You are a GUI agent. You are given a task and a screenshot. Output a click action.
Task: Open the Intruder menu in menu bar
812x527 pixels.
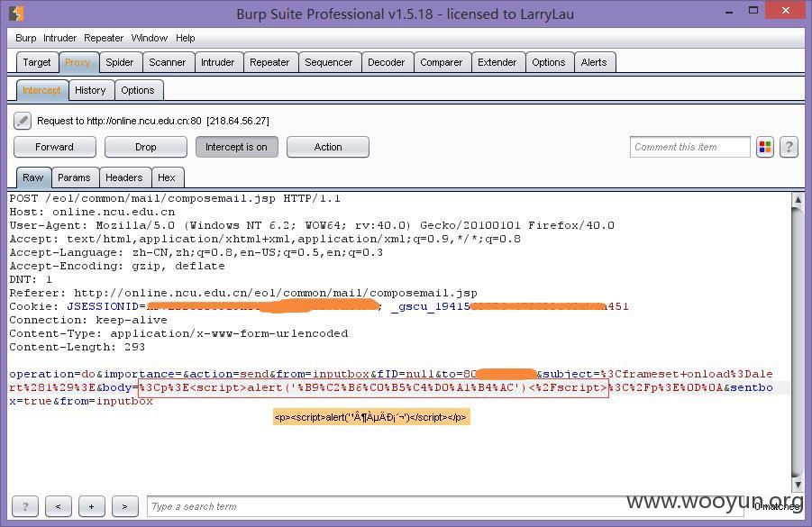coord(59,38)
